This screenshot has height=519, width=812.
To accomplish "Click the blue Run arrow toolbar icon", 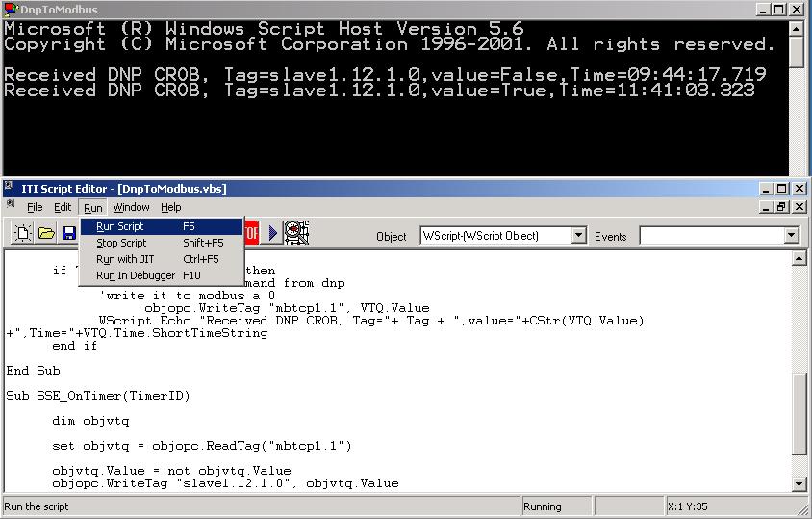I will pyautogui.click(x=273, y=232).
